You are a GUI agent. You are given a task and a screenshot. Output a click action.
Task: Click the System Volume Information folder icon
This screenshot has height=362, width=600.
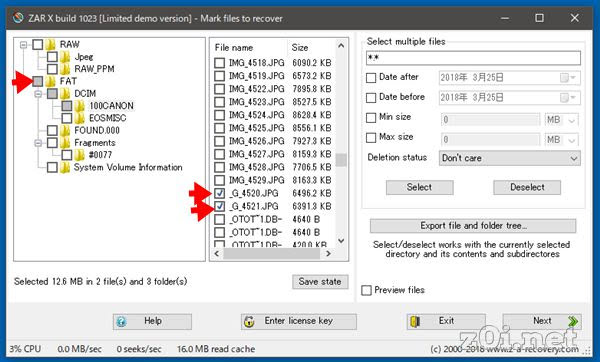coord(65,167)
